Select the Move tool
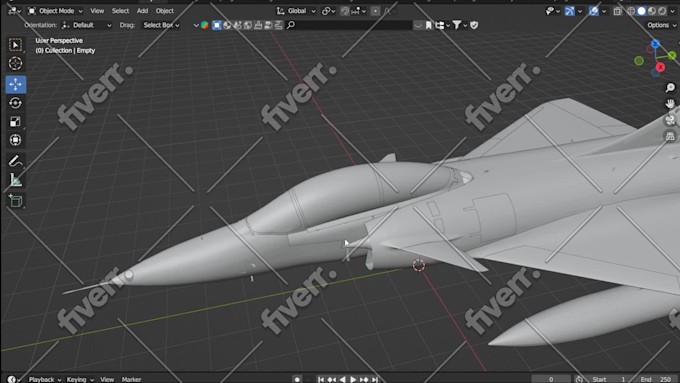The image size is (680, 383). [x=16, y=85]
